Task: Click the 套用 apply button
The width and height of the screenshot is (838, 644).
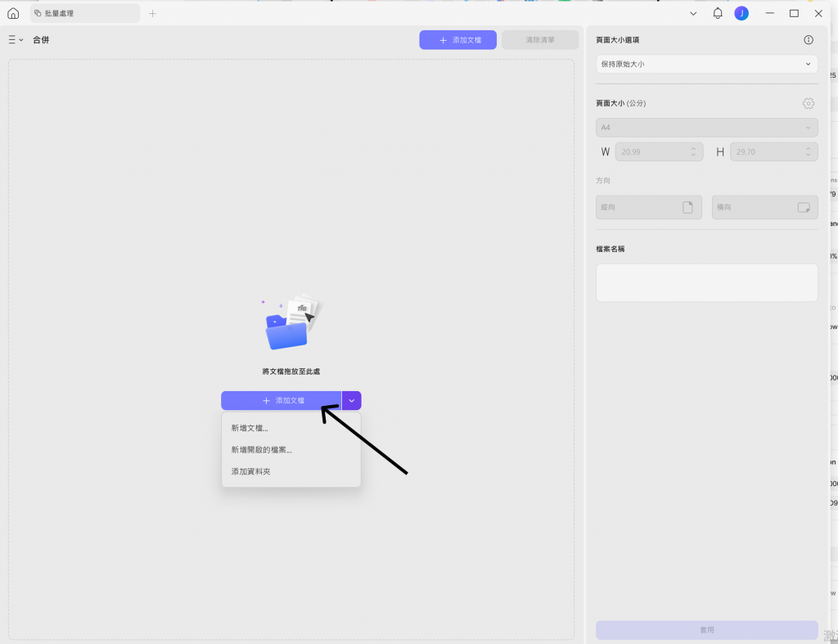Action: pos(706,630)
